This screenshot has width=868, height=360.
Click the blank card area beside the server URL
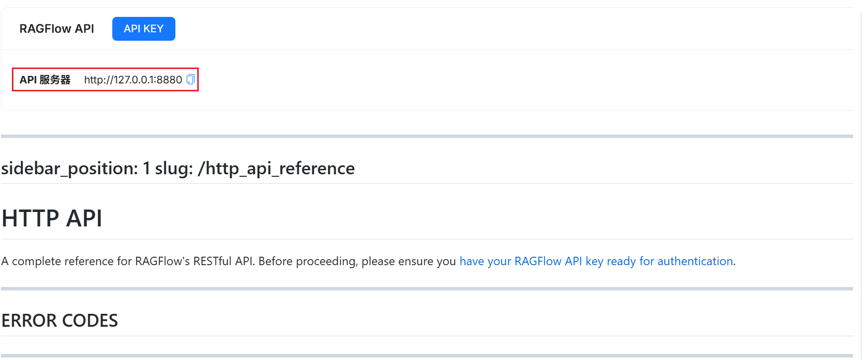pos(497,80)
